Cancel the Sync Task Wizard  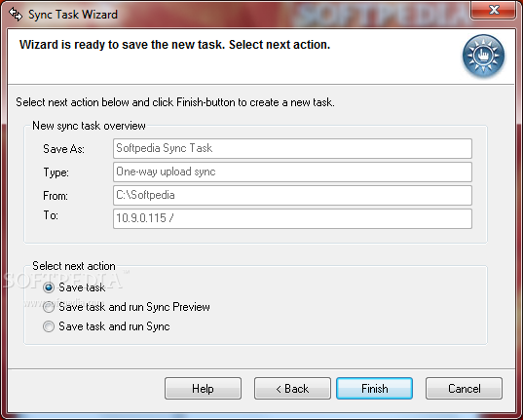pos(464,389)
